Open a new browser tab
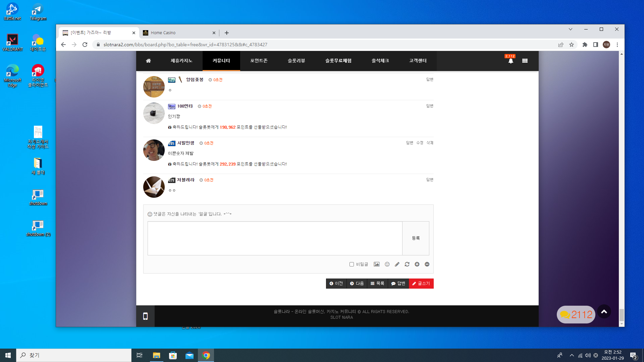The height and width of the screenshot is (362, 644). click(227, 33)
